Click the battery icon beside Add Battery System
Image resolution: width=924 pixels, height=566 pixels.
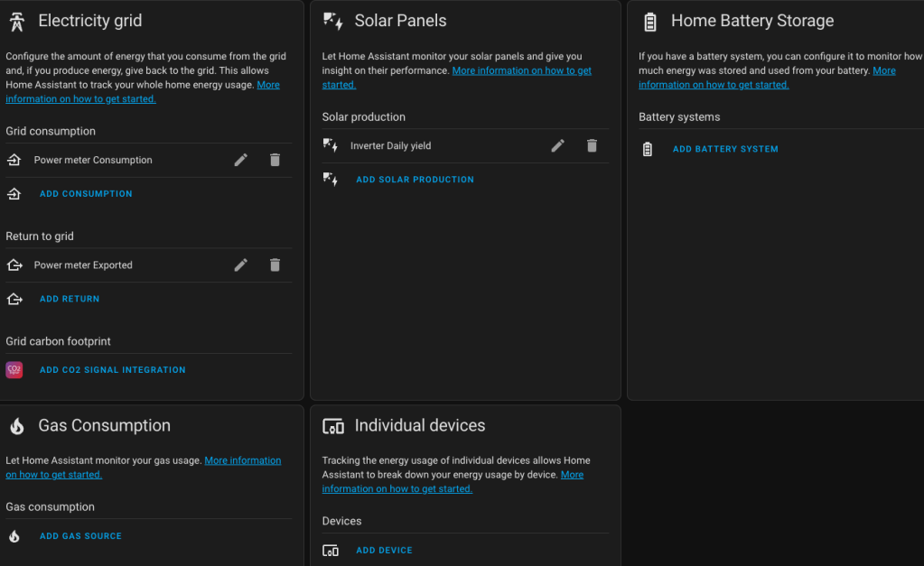point(647,149)
